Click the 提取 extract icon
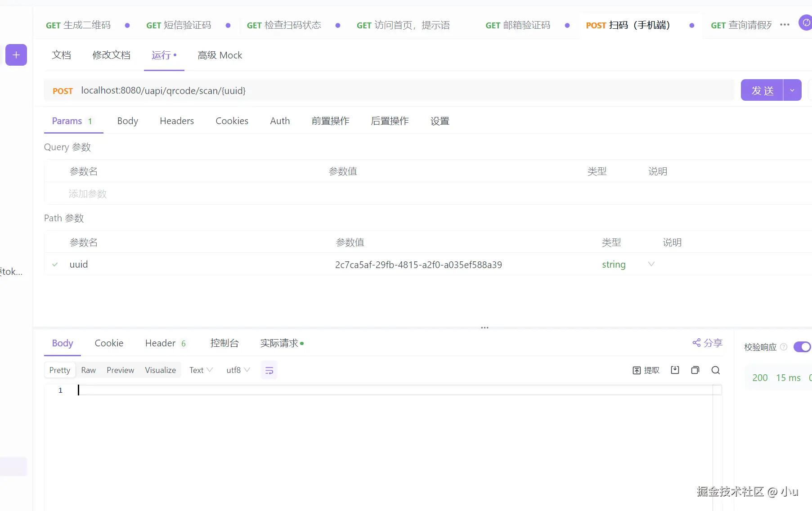Screen dimensions: 812x511 click(x=637, y=370)
